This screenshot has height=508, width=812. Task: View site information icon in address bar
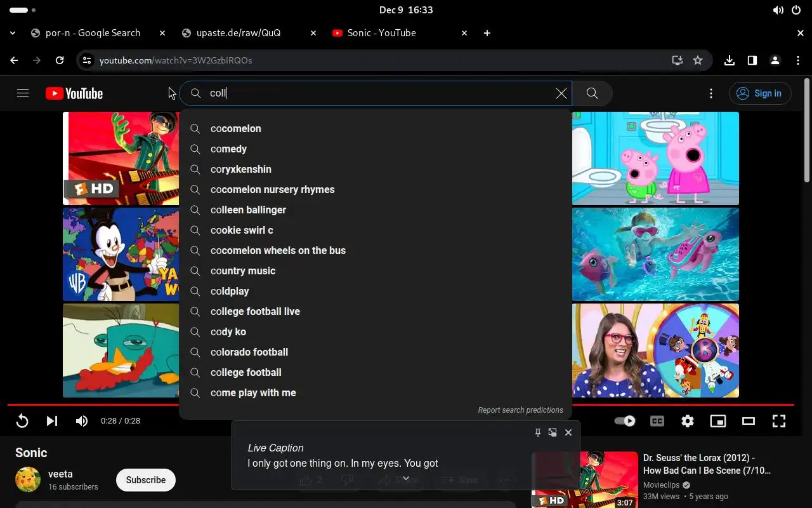(x=88, y=60)
